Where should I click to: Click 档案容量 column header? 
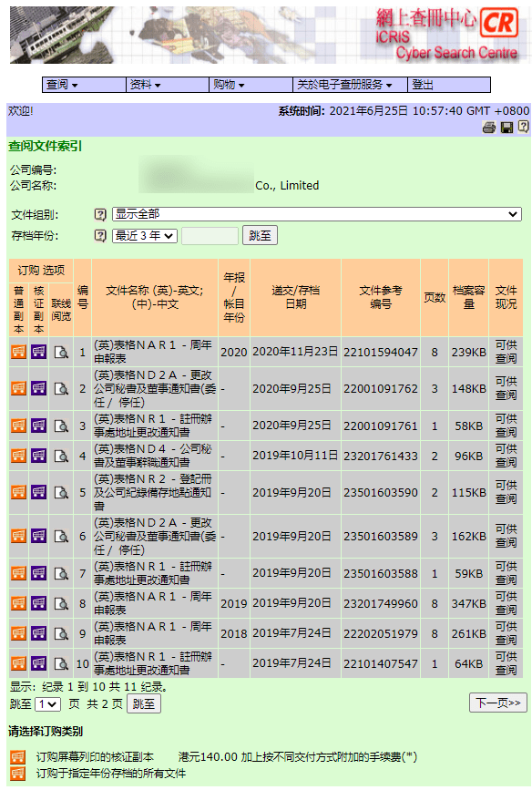coord(468,297)
